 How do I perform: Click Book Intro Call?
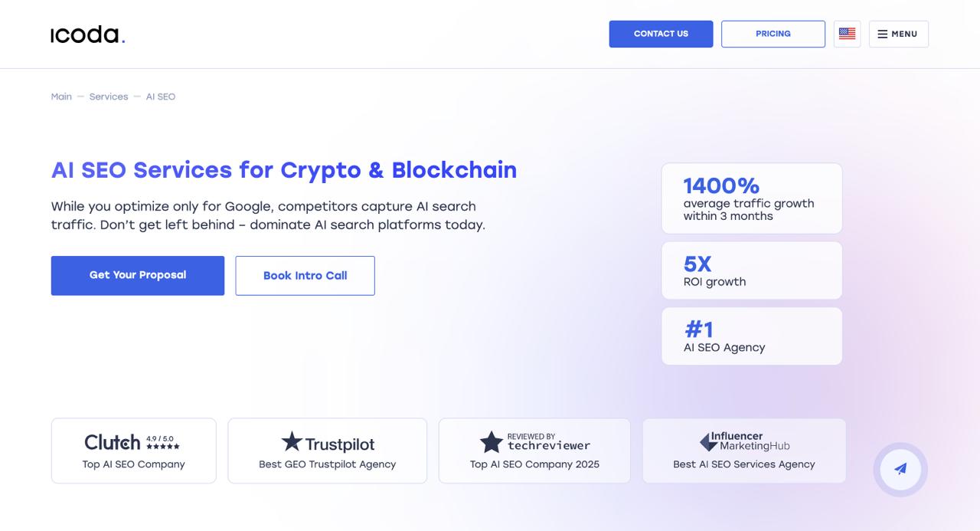305,275
